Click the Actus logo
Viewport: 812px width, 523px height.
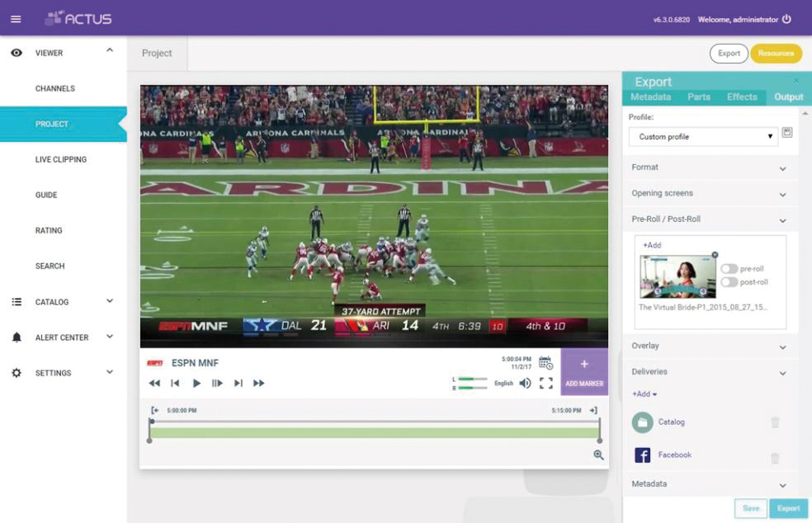tap(78, 18)
